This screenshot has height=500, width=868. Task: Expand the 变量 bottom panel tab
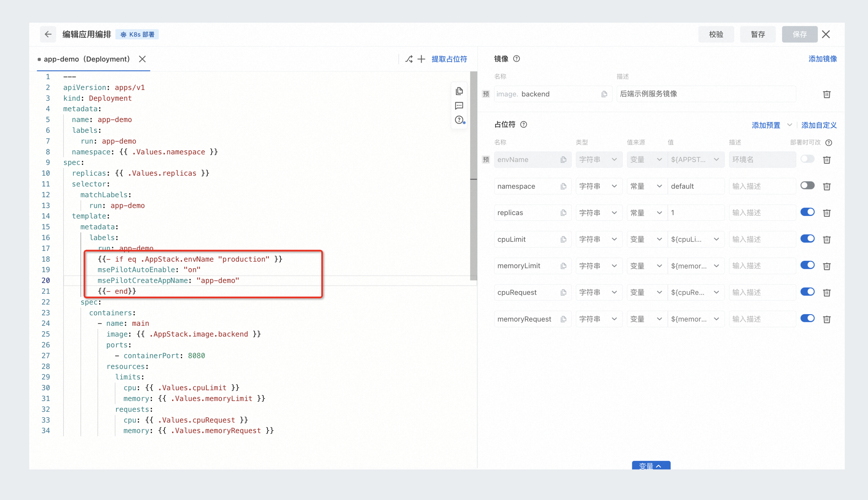coord(651,465)
